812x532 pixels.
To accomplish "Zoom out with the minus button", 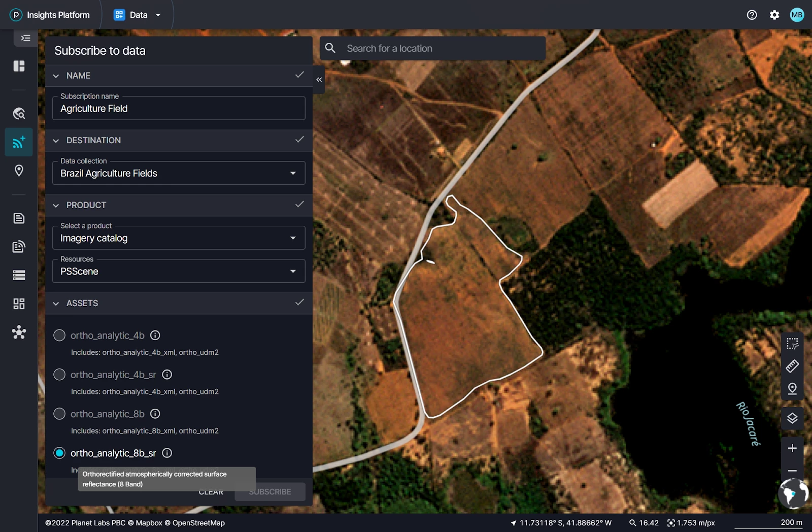I will pyautogui.click(x=792, y=471).
